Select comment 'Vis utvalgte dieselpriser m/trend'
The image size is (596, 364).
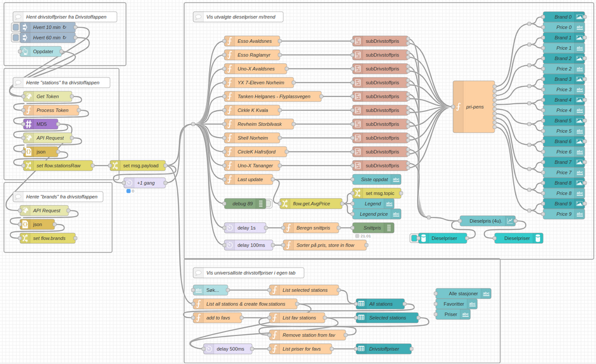[x=238, y=17]
